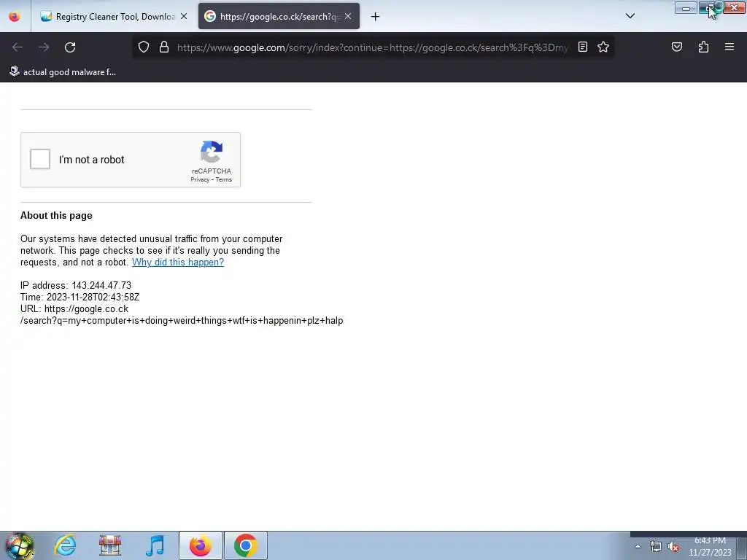Image resolution: width=747 pixels, height=560 pixels.
Task: Open Firefox extensions puzzle icon
Action: 703,47
